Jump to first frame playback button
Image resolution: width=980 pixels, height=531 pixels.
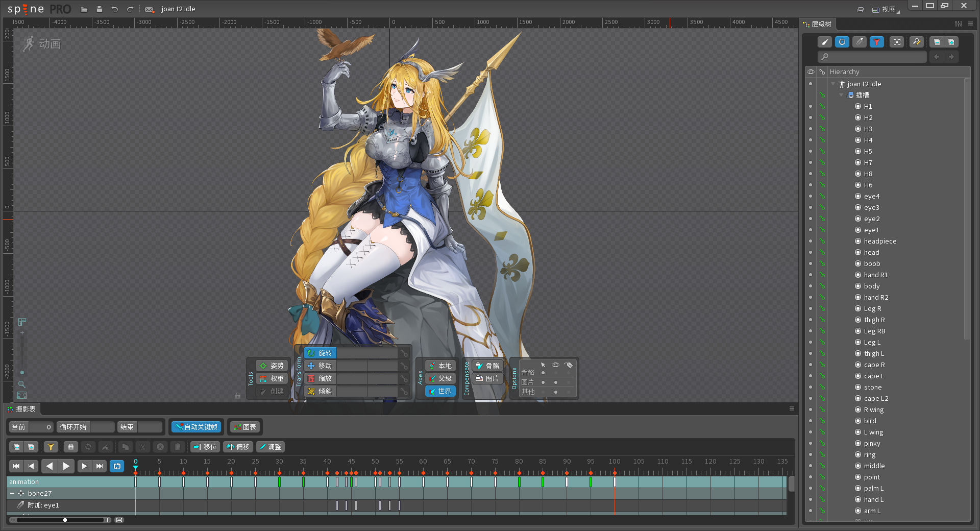(16, 466)
